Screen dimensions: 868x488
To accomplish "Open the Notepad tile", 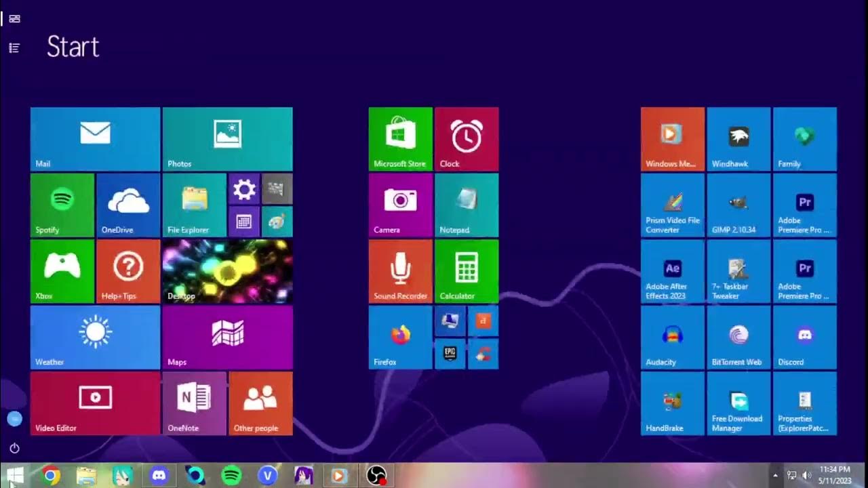I will tap(467, 205).
